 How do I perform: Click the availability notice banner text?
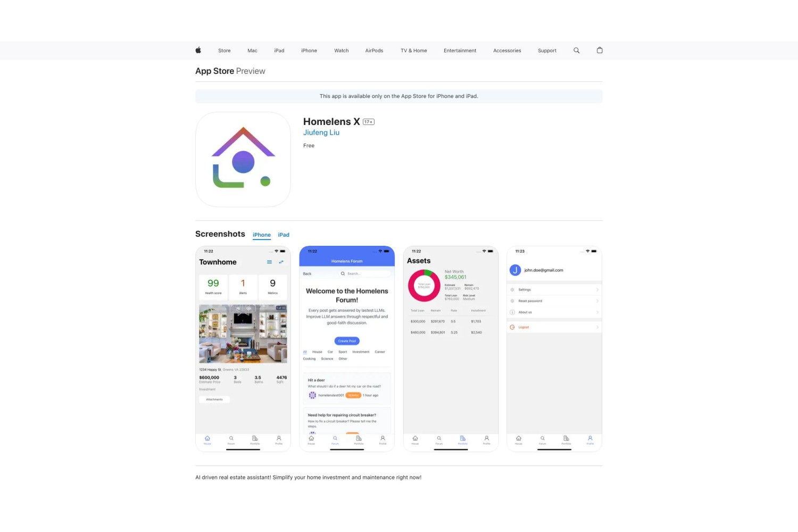[399, 96]
